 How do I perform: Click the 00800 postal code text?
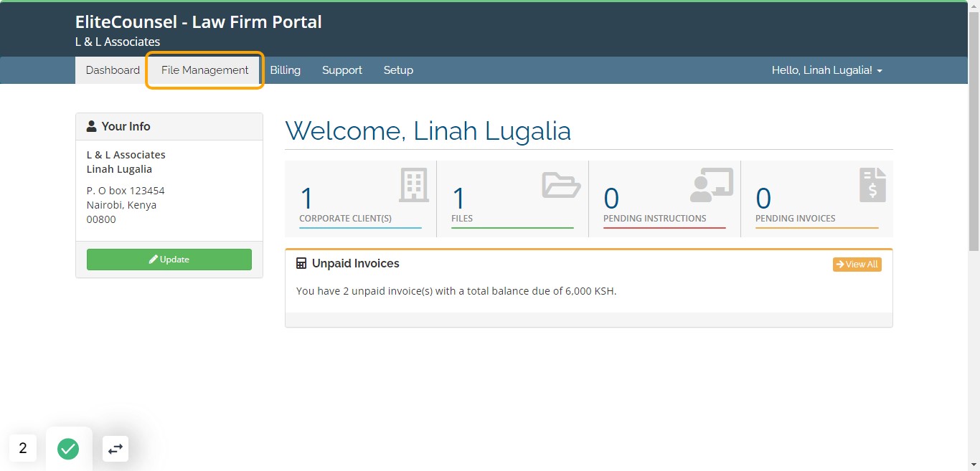pos(101,219)
